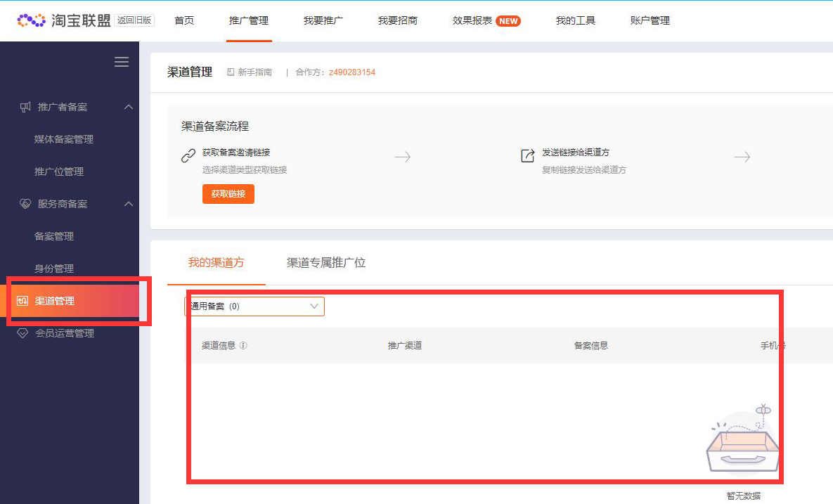
Task: Open the 我要招商 top menu
Action: [x=397, y=20]
